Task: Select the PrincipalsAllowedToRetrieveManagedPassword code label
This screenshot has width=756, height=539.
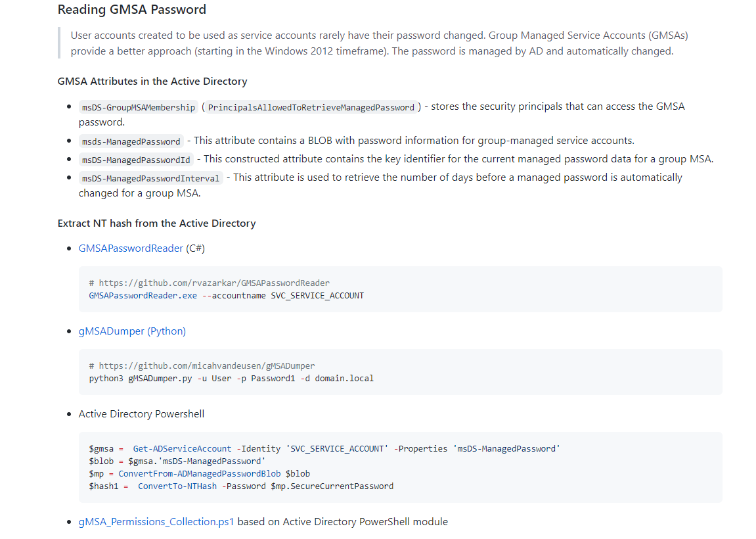Action: coord(311,107)
